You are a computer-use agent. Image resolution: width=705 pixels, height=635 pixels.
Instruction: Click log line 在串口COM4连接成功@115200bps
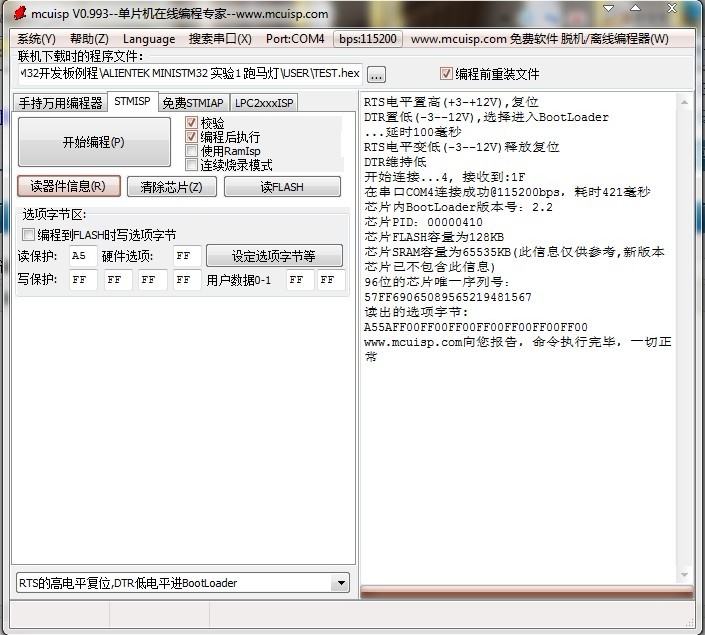[x=507, y=192]
